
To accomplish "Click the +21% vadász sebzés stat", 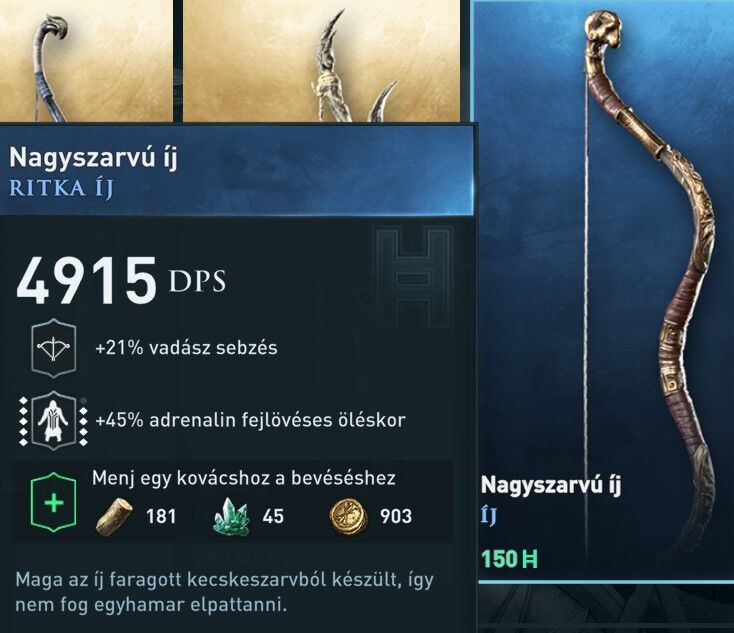I will click(186, 348).
